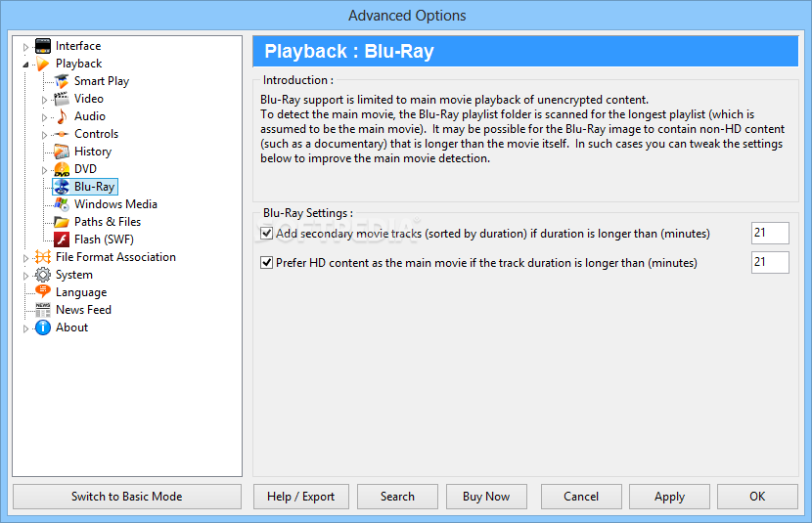Viewport: 812px width, 523px height.
Task: Select the System tree label
Action: pos(74,275)
